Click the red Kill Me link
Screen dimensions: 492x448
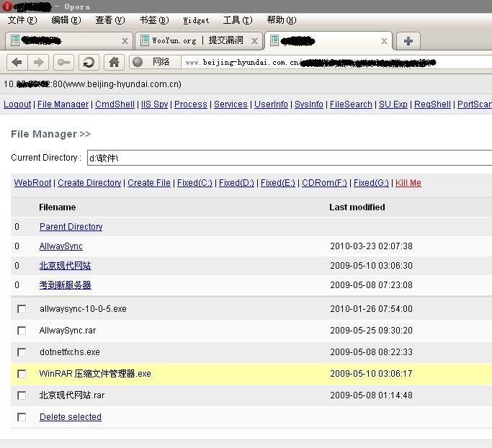(x=408, y=183)
